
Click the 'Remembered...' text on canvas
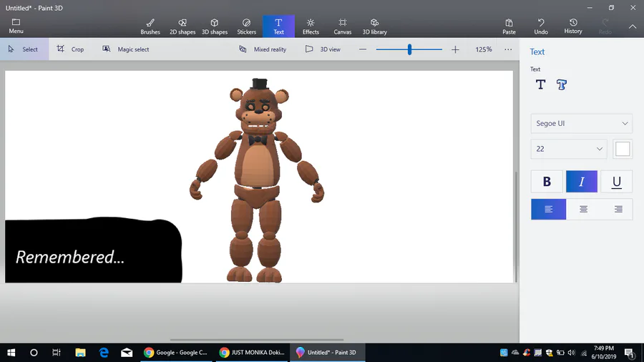(x=70, y=257)
